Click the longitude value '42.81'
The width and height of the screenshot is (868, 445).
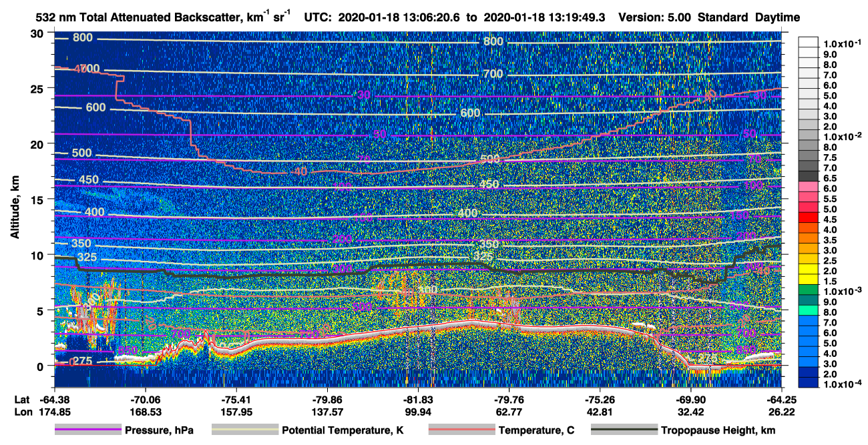pyautogui.click(x=600, y=412)
